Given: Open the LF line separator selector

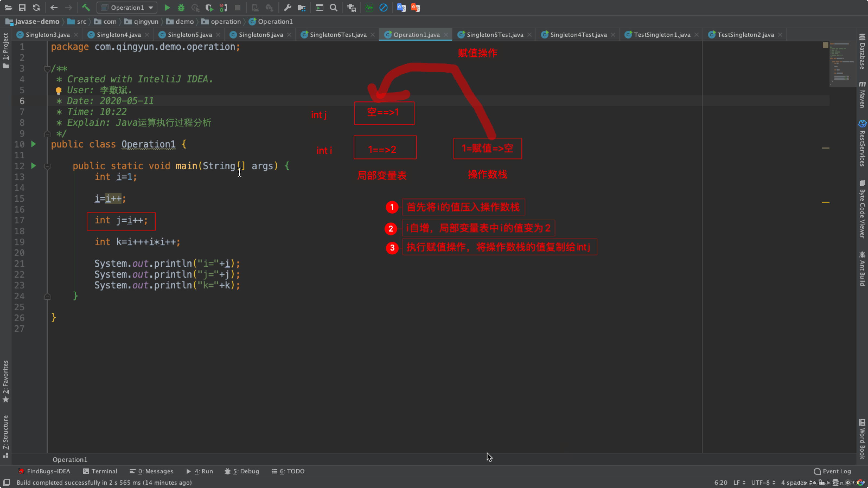Looking at the screenshot, I should (x=739, y=483).
